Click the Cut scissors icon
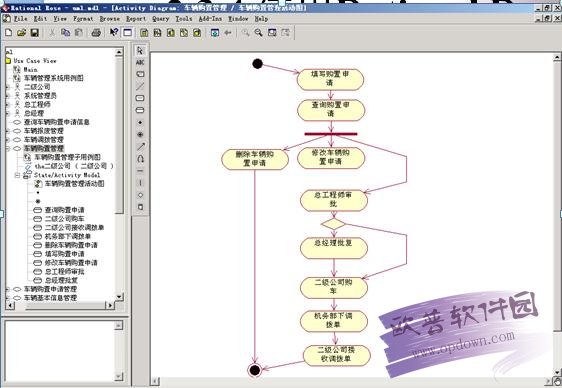This screenshot has width=562, height=388. point(52,33)
